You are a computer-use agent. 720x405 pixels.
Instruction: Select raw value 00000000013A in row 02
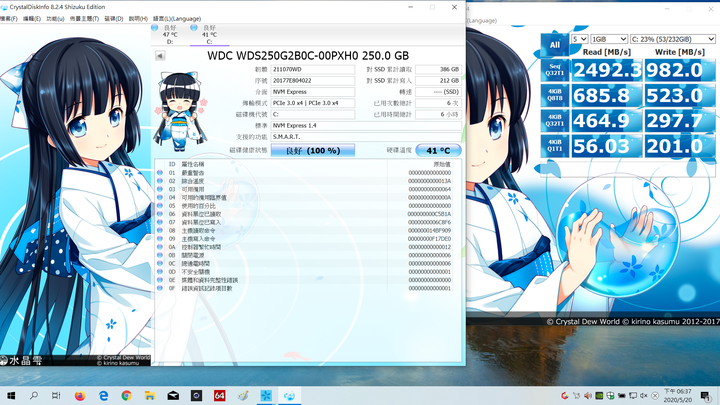coord(429,181)
